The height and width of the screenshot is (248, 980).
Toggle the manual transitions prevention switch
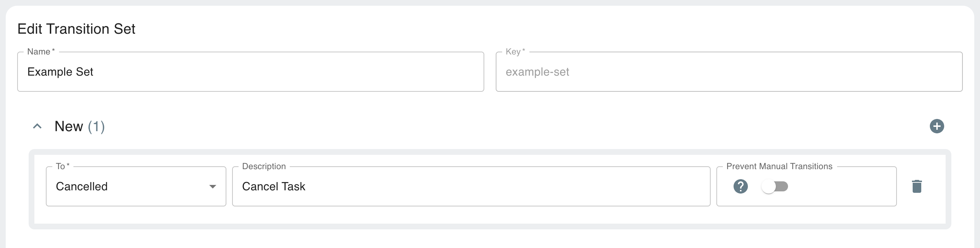[775, 186]
